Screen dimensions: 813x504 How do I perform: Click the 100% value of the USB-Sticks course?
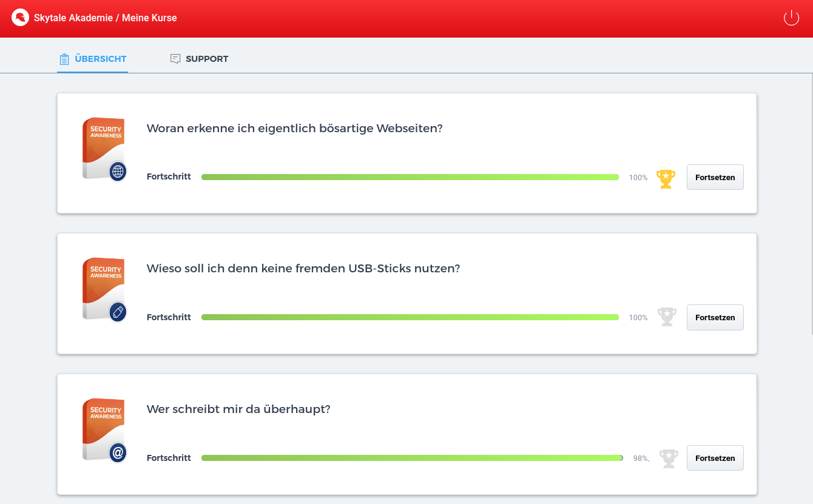[x=638, y=318]
